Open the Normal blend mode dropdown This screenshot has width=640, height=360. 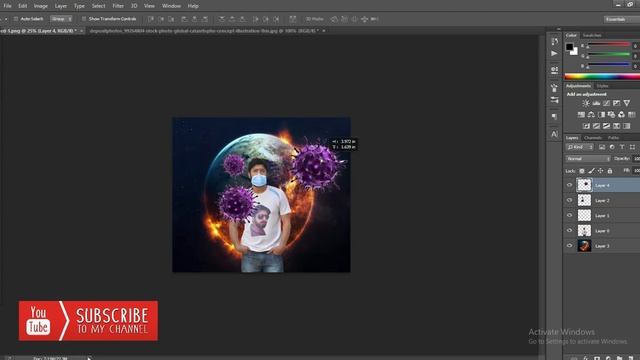(x=588, y=158)
